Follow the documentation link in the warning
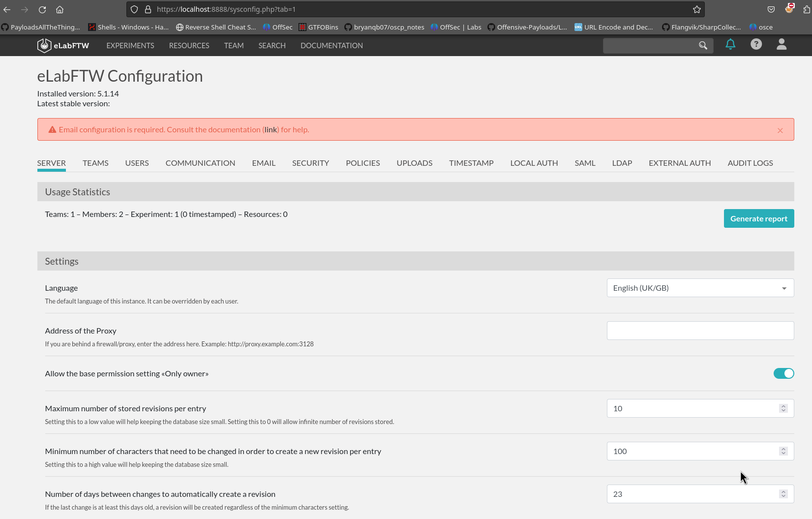812x519 pixels. point(271,130)
